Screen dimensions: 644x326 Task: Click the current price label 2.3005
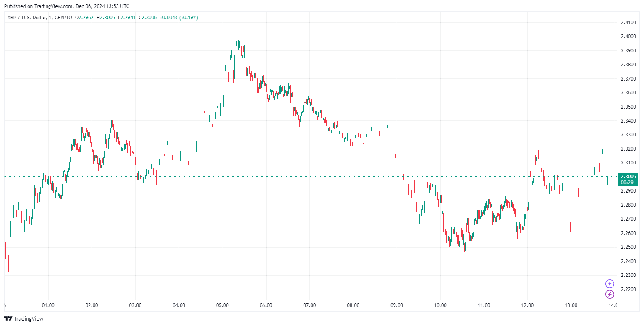click(628, 176)
